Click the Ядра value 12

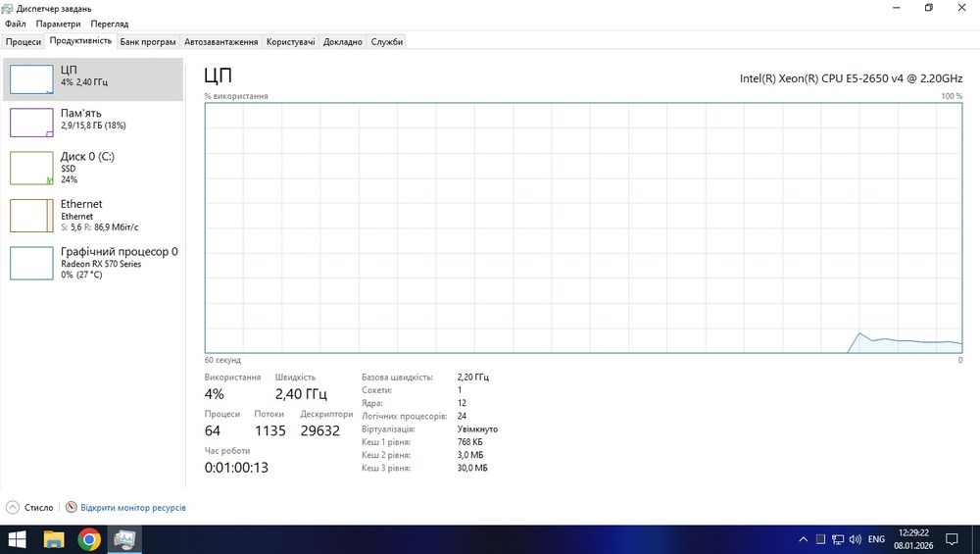click(x=462, y=403)
